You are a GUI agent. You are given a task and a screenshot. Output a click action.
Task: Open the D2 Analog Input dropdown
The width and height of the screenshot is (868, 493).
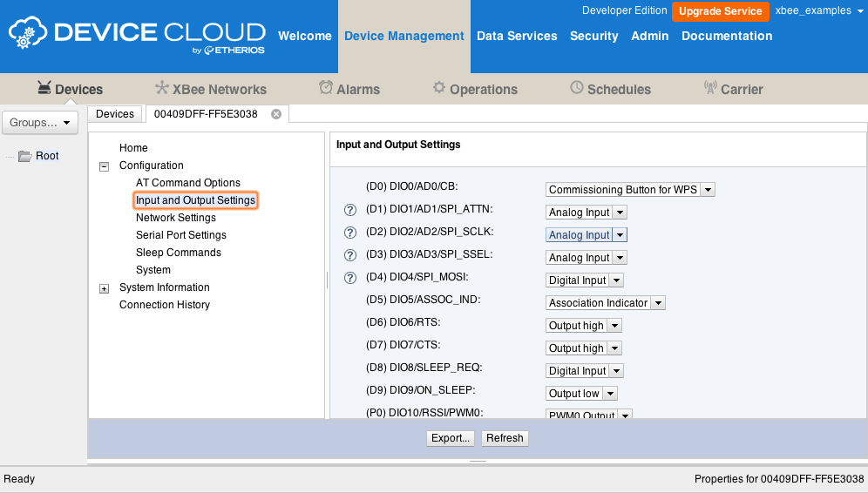tap(587, 235)
